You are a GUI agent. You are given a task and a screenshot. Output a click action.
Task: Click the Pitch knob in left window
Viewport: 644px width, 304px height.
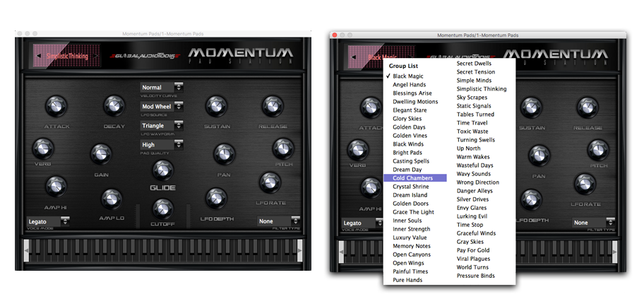[283, 148]
